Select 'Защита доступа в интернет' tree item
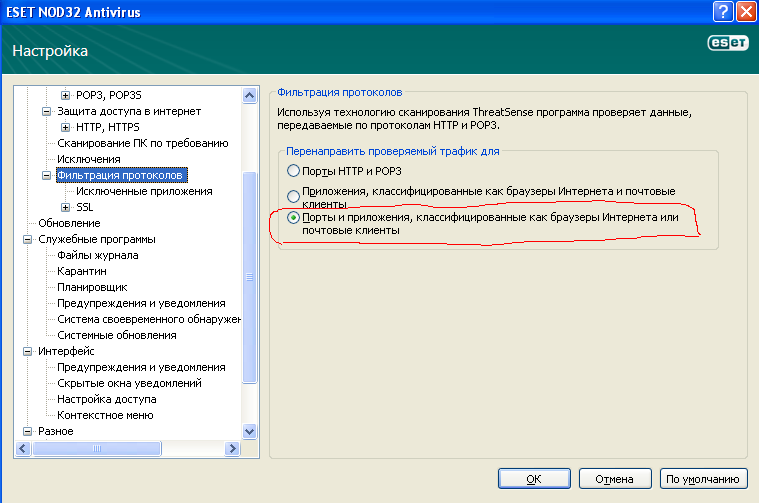This screenshot has width=759, height=503. [129, 111]
